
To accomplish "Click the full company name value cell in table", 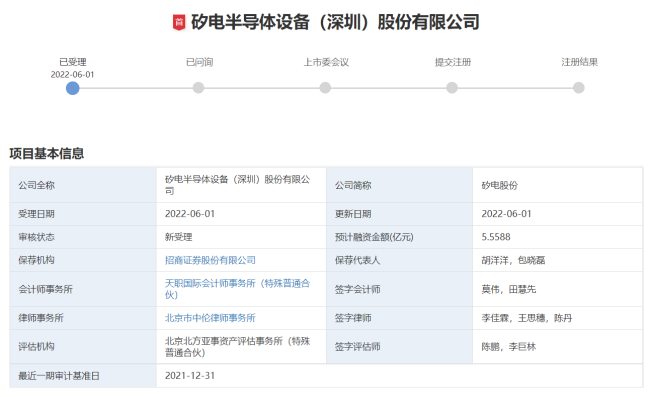I will [241, 185].
